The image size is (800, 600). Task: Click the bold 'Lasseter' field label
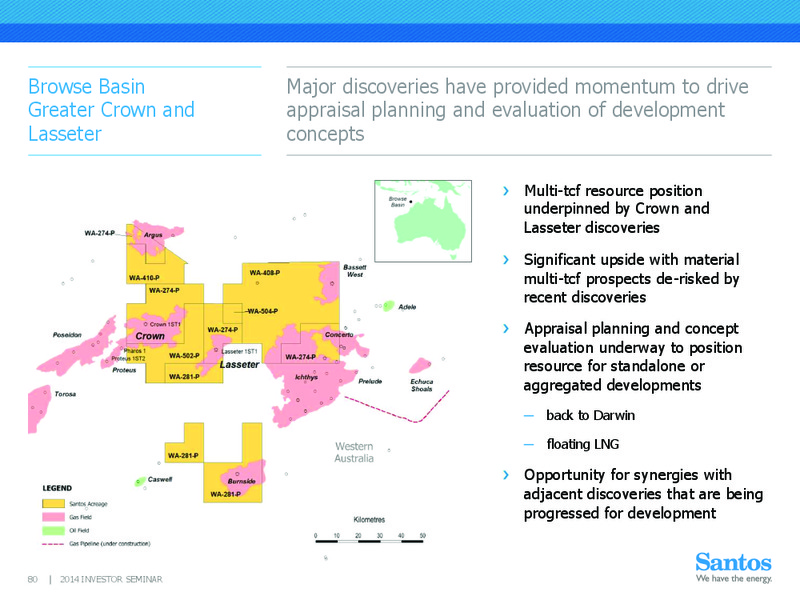[x=239, y=365]
